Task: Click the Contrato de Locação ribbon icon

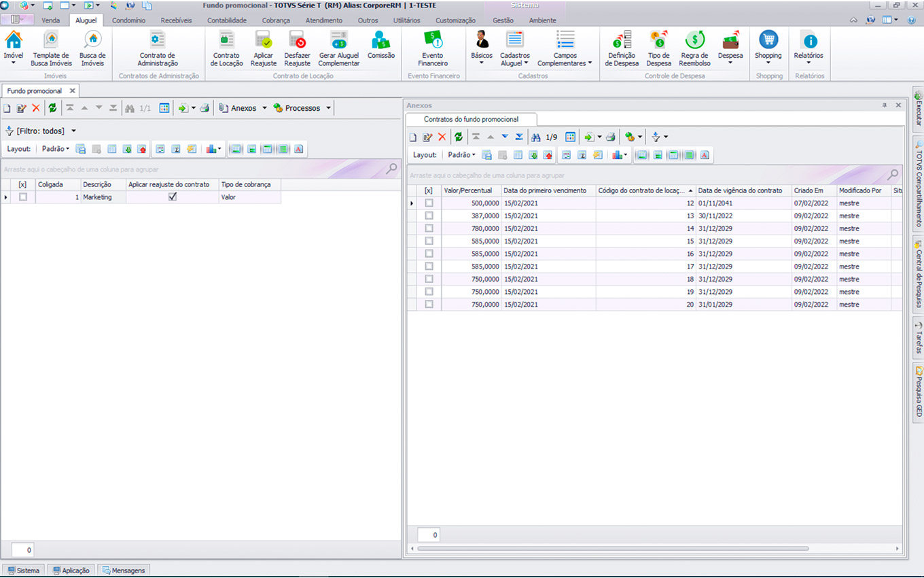Action: 226,48
